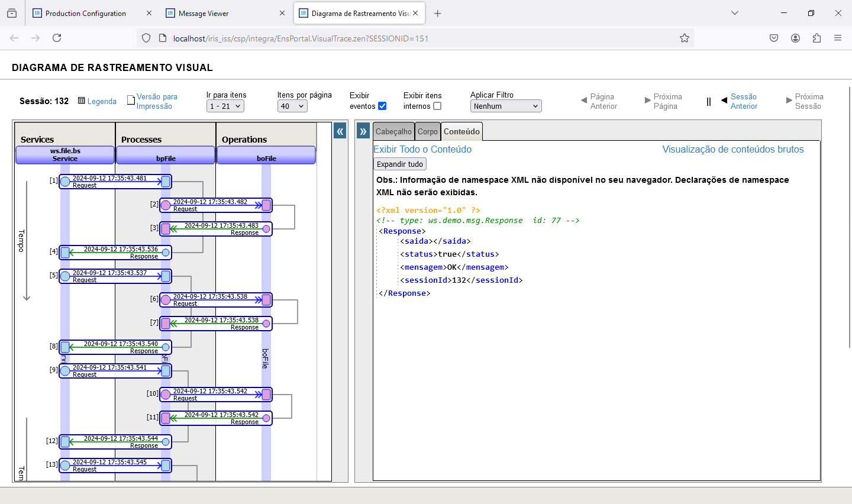
Task: Collapse the trace diagram pane with double-left arrow
Action: pyautogui.click(x=340, y=131)
